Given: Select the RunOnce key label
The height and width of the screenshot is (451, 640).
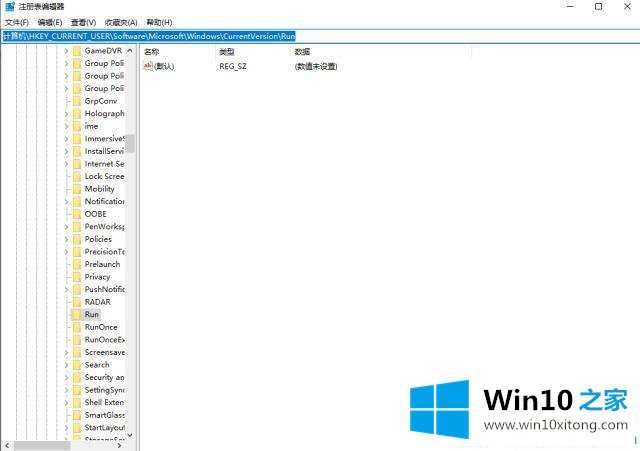Looking at the screenshot, I should click(101, 327).
